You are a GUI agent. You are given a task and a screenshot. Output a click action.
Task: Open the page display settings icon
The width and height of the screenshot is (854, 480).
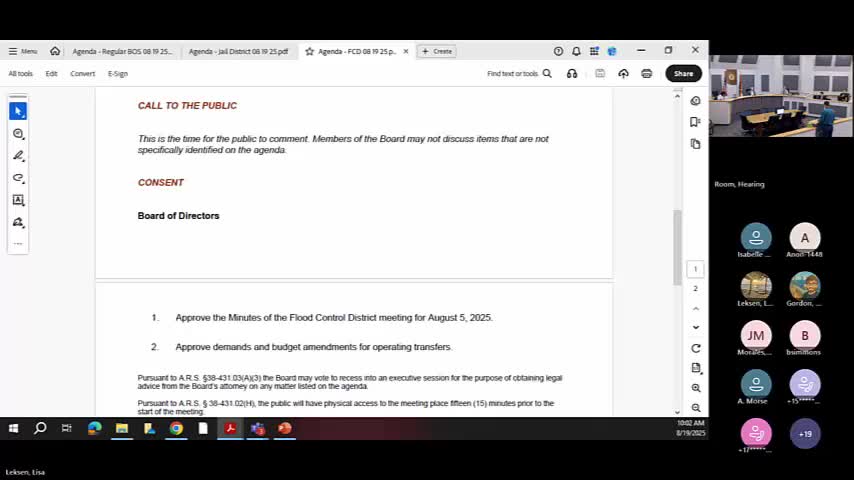coord(696,368)
